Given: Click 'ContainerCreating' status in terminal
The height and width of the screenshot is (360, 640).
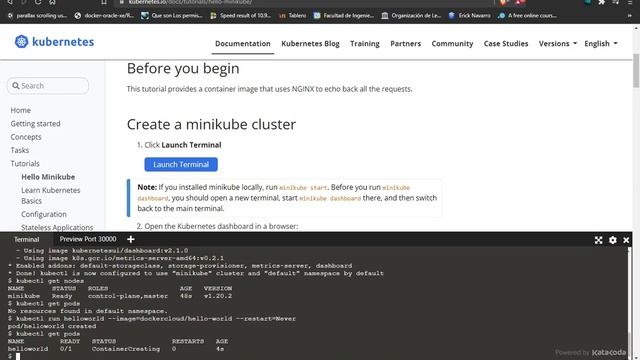Looking at the screenshot, I should 126,349.
